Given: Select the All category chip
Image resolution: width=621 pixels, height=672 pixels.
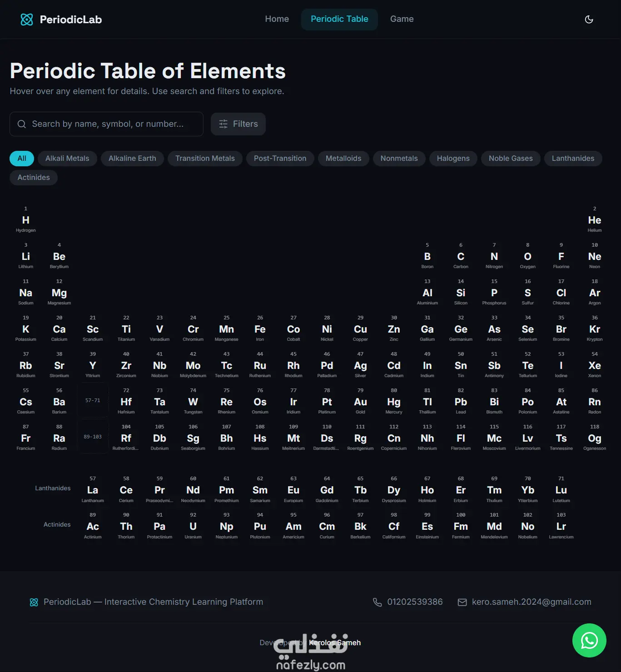Looking at the screenshot, I should [x=22, y=158].
